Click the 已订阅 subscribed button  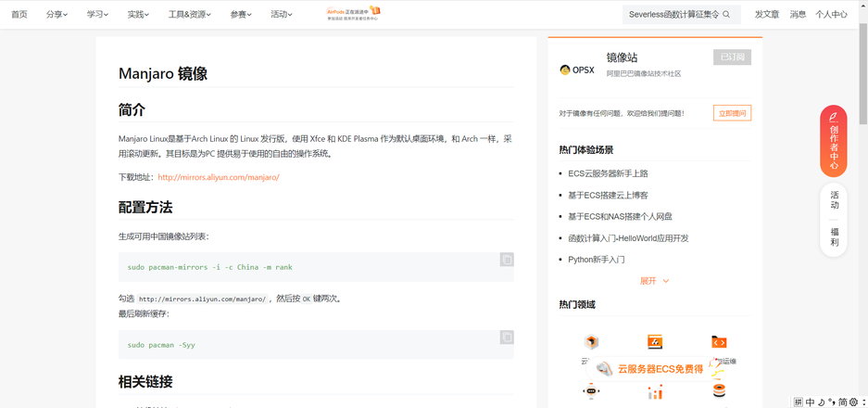[x=732, y=57]
